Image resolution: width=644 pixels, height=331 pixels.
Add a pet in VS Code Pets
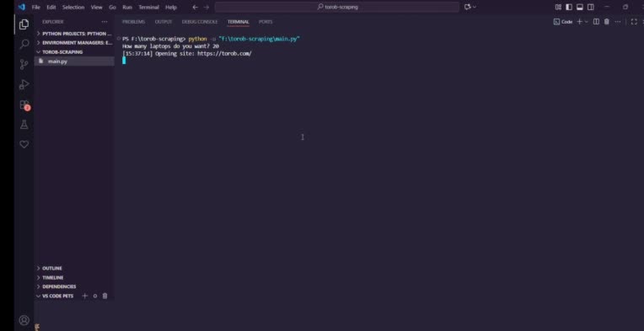84,296
